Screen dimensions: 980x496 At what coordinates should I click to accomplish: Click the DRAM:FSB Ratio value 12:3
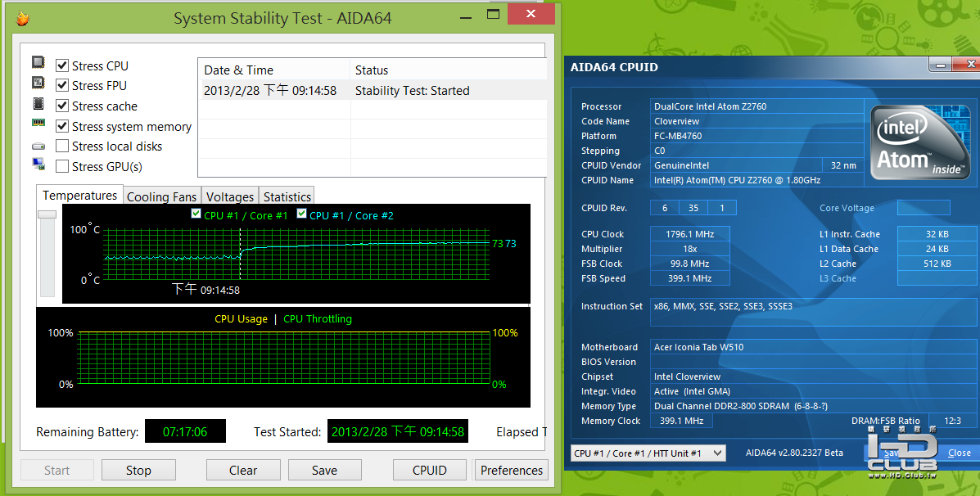pos(952,421)
